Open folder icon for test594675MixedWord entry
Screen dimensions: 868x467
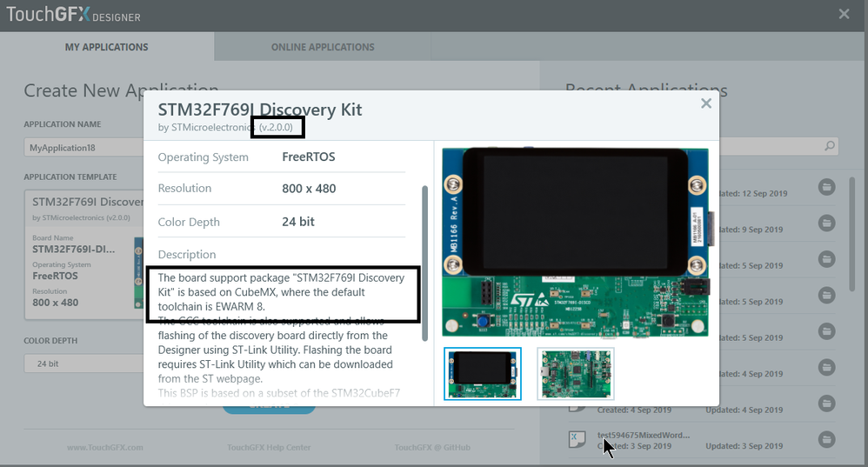pyautogui.click(x=826, y=439)
